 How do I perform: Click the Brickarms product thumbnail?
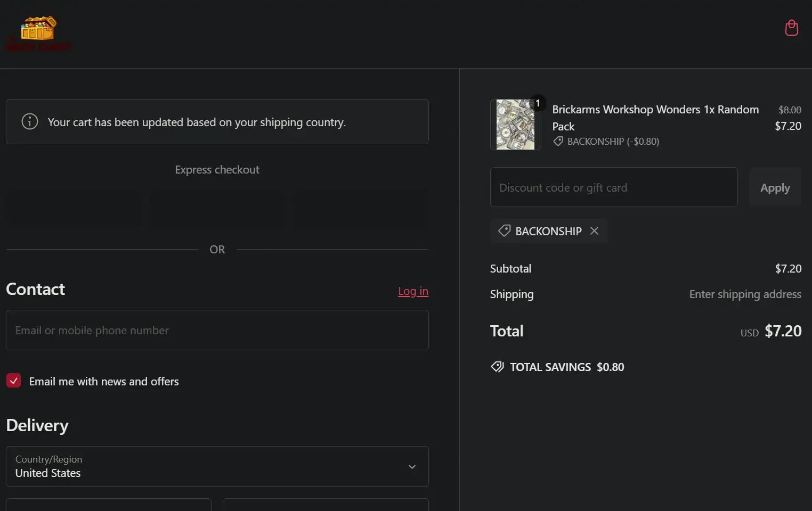(x=515, y=125)
